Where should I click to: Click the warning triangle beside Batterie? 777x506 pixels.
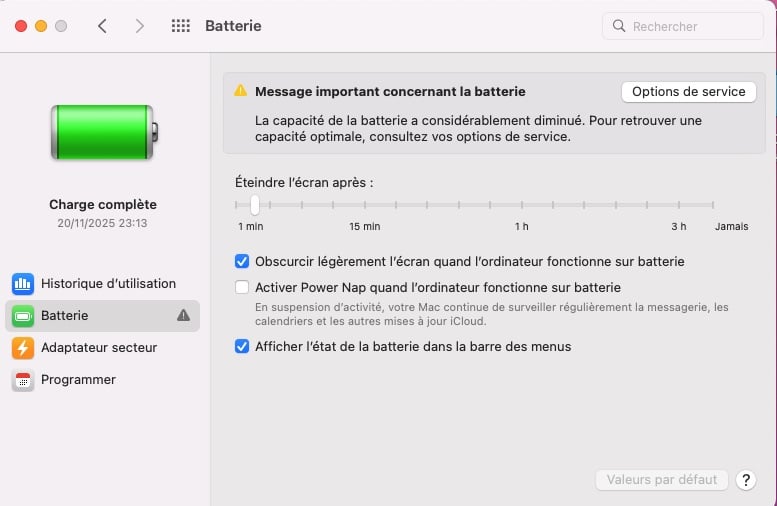183,315
